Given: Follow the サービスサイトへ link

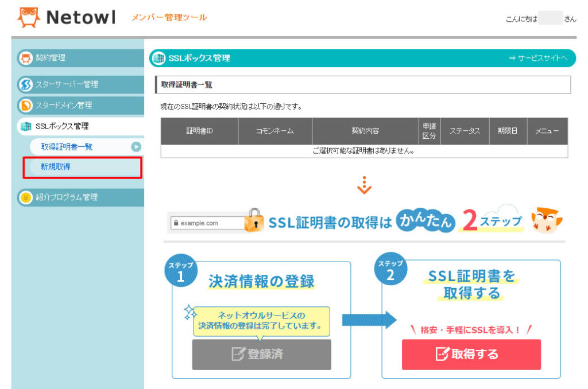Looking at the screenshot, I should tap(542, 58).
